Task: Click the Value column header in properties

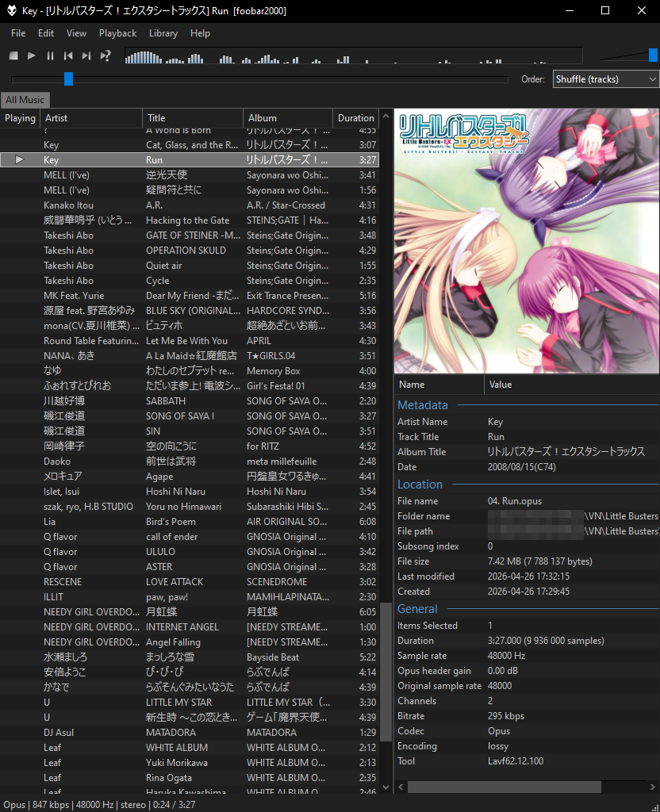Action: pos(571,385)
